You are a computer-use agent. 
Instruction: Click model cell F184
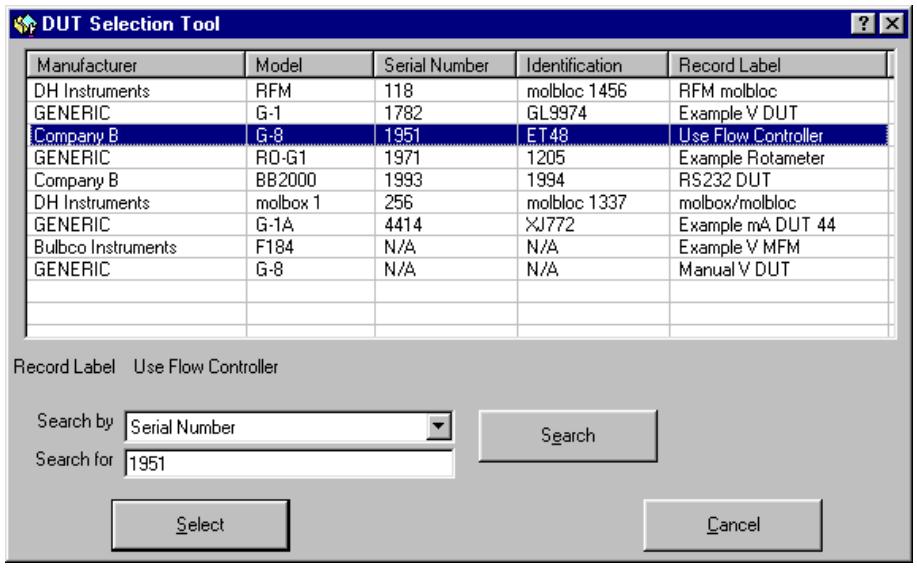(311, 247)
